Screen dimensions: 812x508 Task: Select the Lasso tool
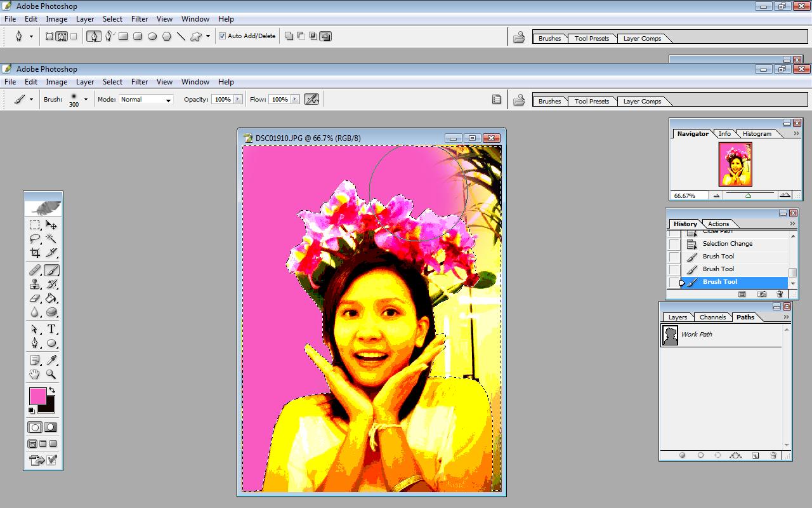[x=35, y=239]
